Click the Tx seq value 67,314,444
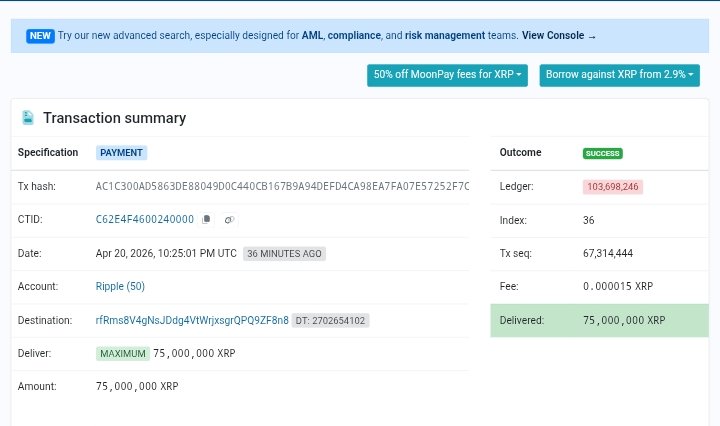The width and height of the screenshot is (720, 426). click(x=607, y=253)
